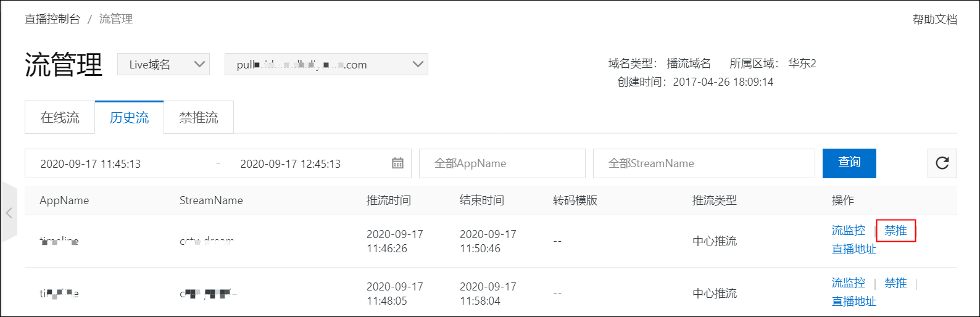Click 流管理 in the breadcrumb
Screen dimensions: 980x317
[x=116, y=19]
